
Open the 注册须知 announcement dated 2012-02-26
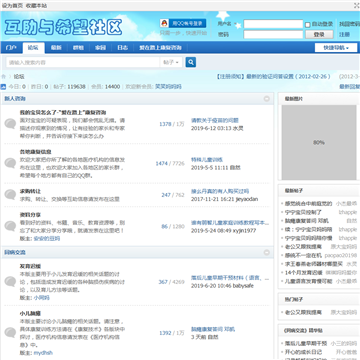[x=273, y=76]
